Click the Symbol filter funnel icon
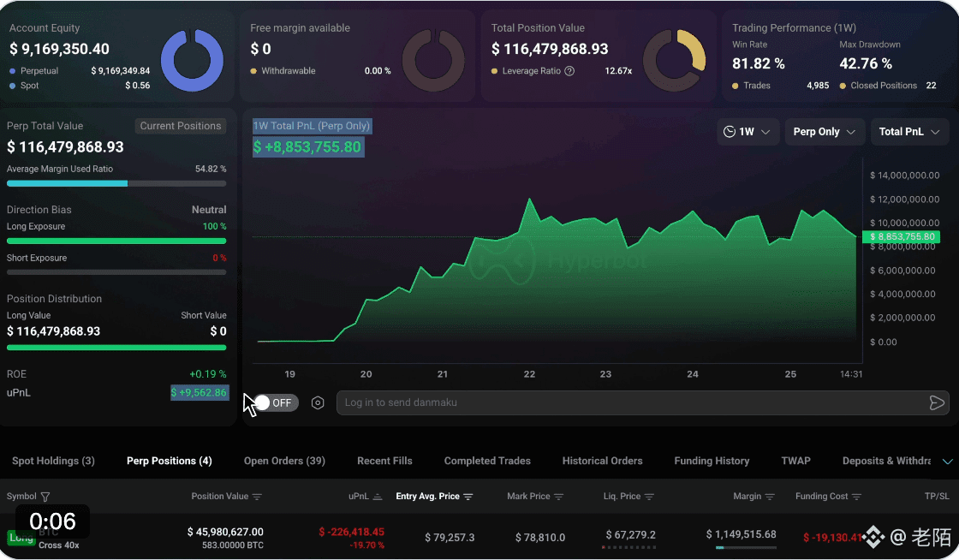The height and width of the screenshot is (560, 959). (45, 497)
